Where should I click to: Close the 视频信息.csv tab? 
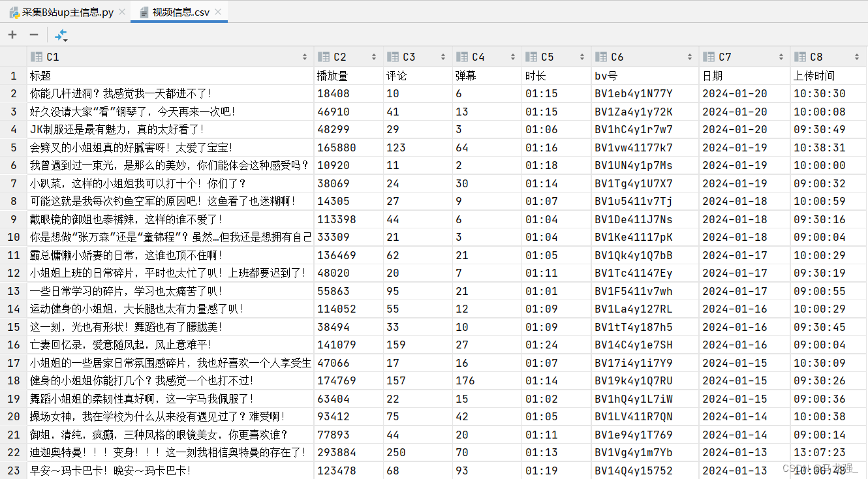click(x=218, y=12)
